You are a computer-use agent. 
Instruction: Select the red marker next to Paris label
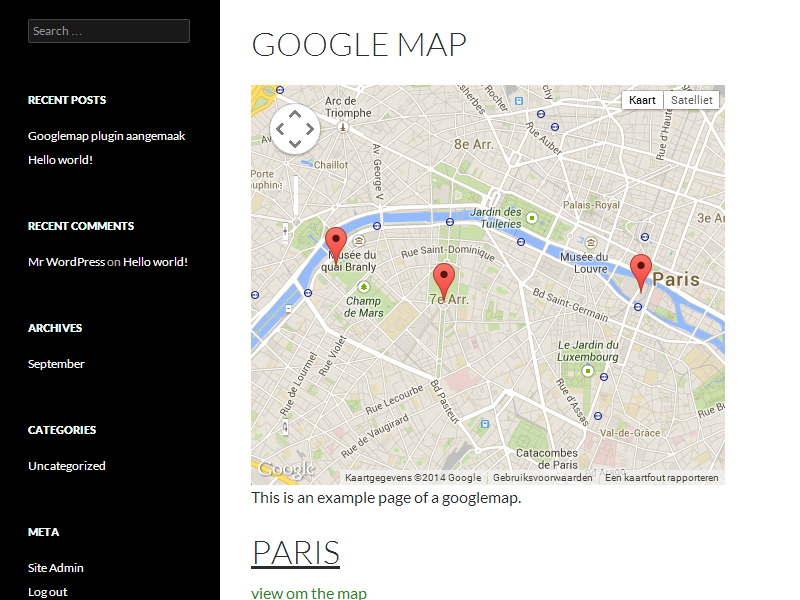tap(641, 273)
